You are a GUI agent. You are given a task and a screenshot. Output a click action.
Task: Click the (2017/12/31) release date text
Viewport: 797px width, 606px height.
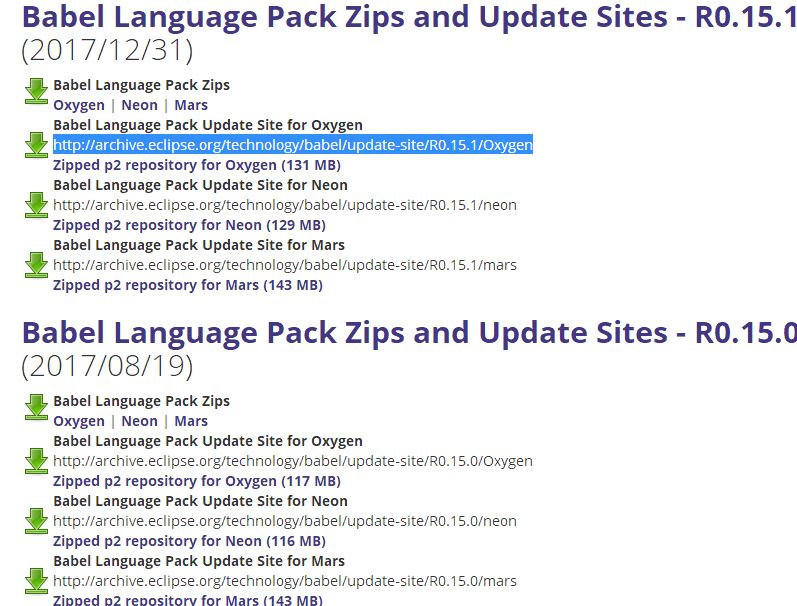pos(107,50)
